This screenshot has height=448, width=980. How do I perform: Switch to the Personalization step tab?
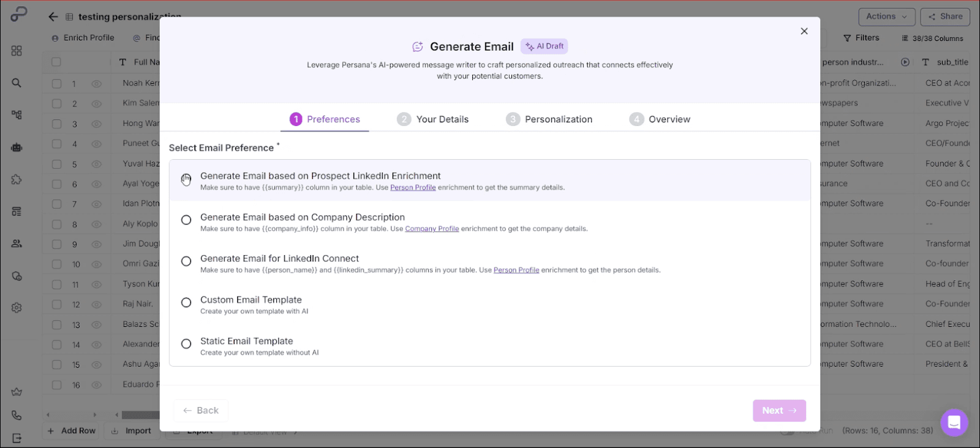coord(549,119)
